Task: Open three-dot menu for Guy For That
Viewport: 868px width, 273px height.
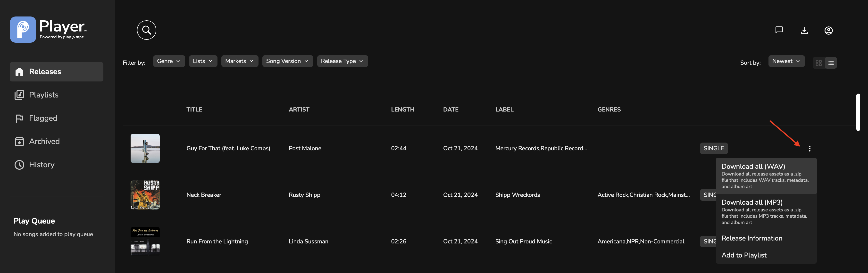Action: (x=809, y=148)
